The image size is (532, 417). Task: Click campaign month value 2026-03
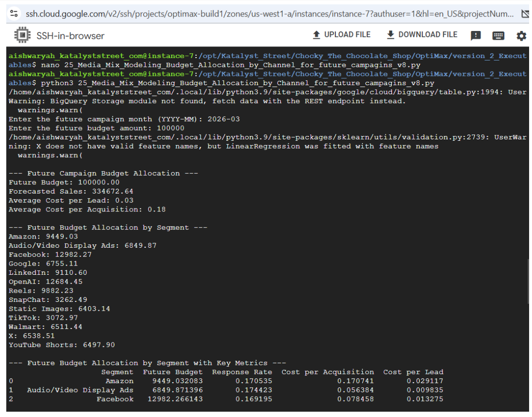pyautogui.click(x=224, y=119)
